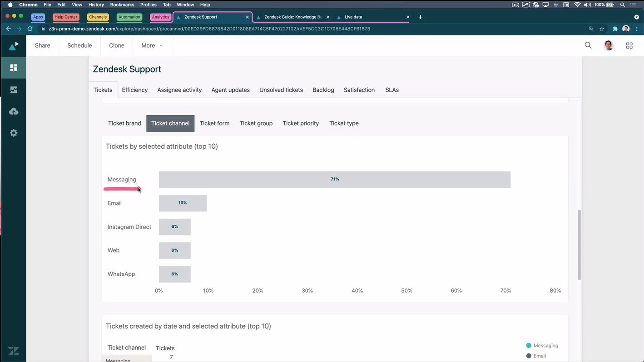The height and width of the screenshot is (362, 644).
Task: Open the Chrome extensions puzzle icon
Action: point(615,29)
